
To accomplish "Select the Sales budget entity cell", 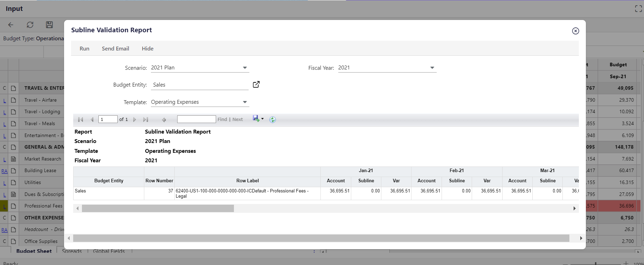I will [x=109, y=193].
